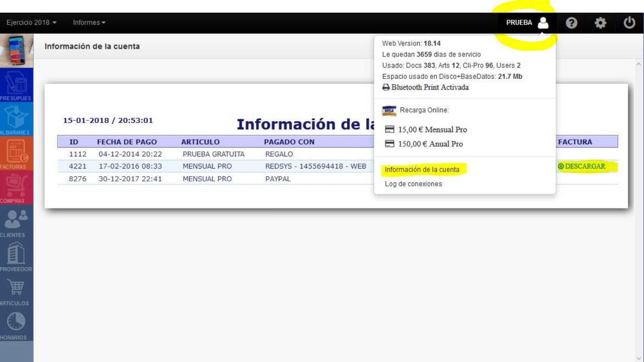Select payment ID 4221 cell

coord(78,166)
